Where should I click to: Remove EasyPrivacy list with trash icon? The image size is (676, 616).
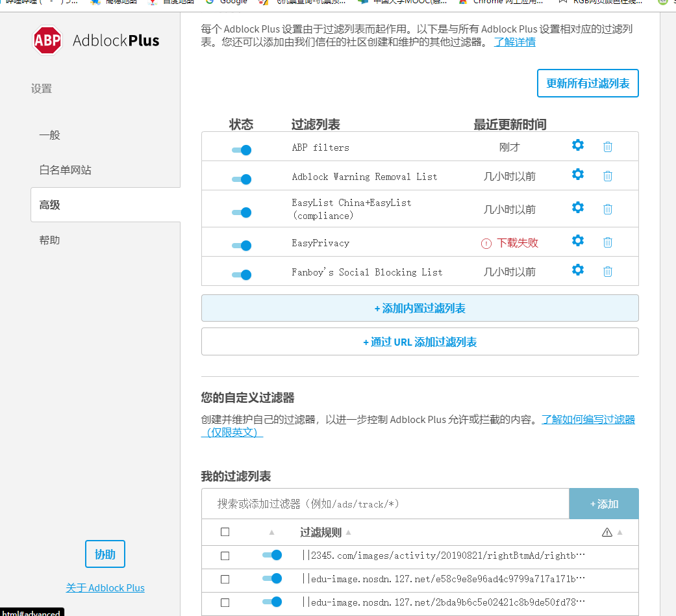607,242
